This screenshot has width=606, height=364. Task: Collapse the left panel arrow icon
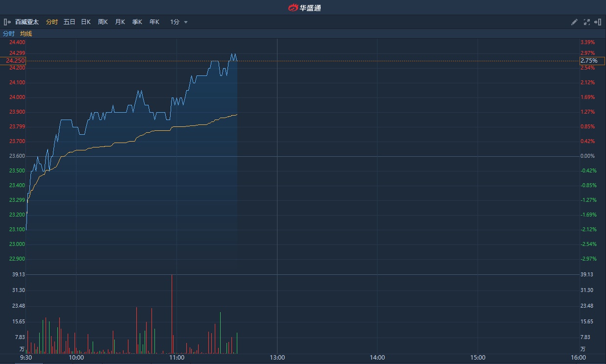7,22
